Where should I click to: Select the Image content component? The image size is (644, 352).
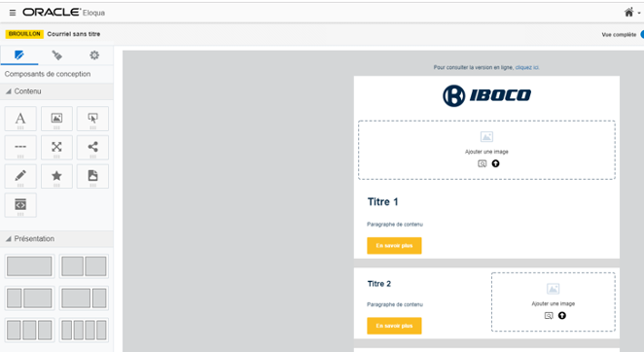[x=56, y=119]
